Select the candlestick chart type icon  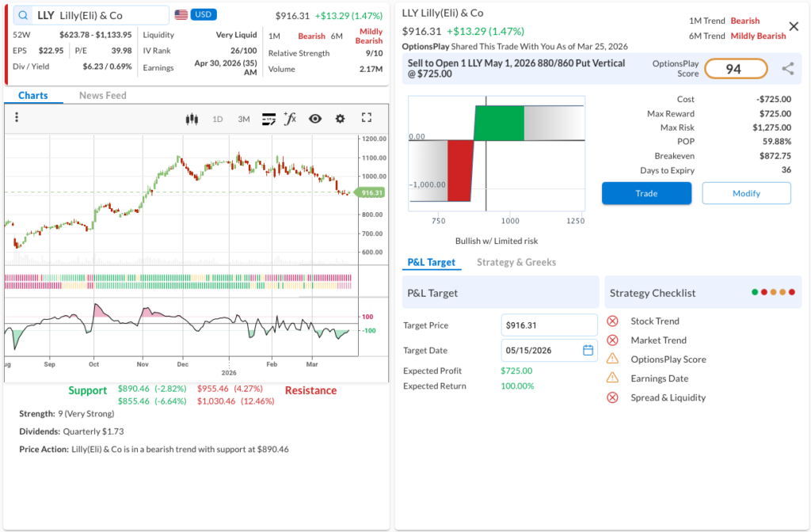pyautogui.click(x=191, y=119)
